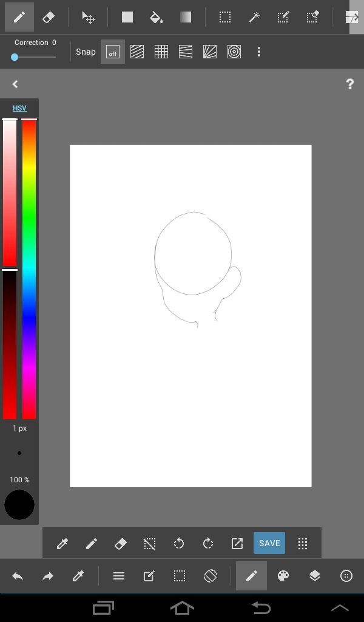This screenshot has width=364, height=622.
Task: Switch color mode via HSV link
Action: pos(19,108)
